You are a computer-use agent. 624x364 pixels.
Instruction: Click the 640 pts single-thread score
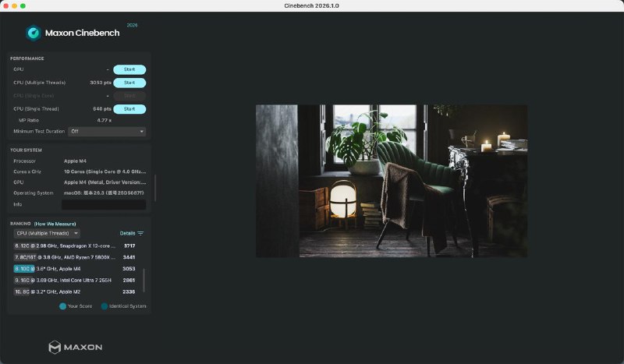pyautogui.click(x=102, y=109)
